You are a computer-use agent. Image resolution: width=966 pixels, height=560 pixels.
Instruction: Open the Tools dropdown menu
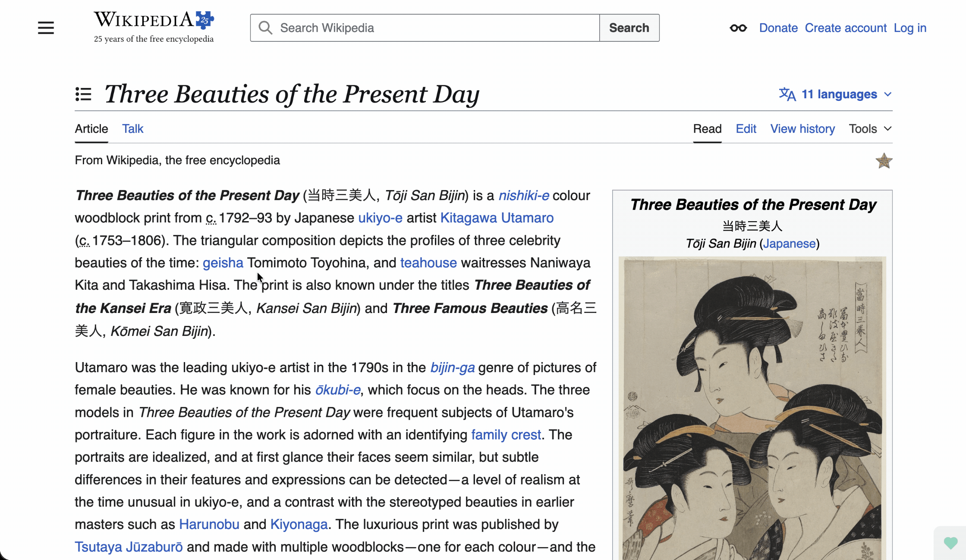[870, 128]
